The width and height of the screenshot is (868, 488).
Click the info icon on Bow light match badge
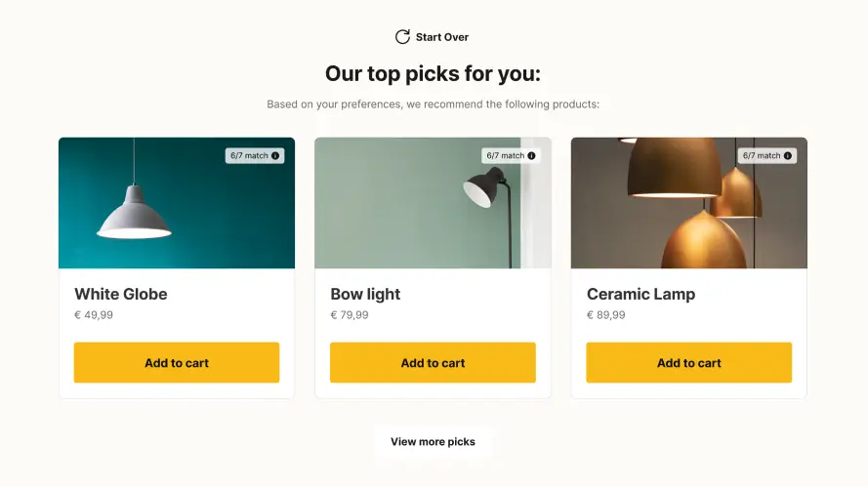click(x=531, y=156)
